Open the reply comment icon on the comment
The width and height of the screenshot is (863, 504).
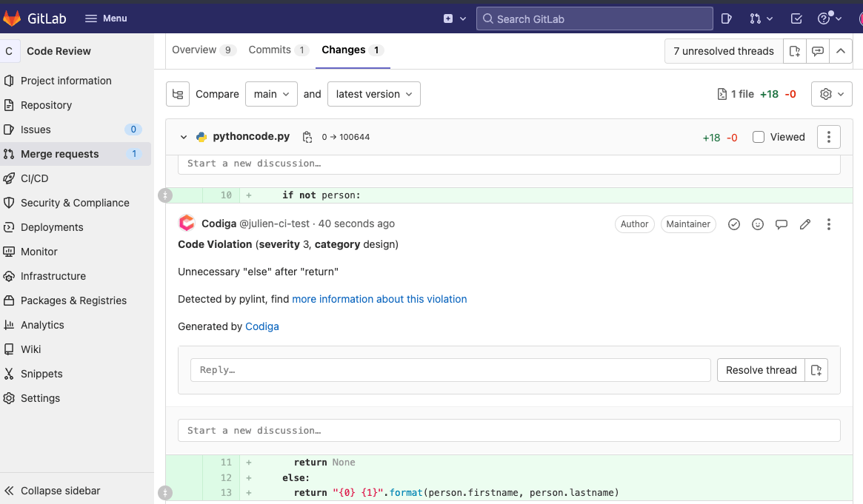782,224
